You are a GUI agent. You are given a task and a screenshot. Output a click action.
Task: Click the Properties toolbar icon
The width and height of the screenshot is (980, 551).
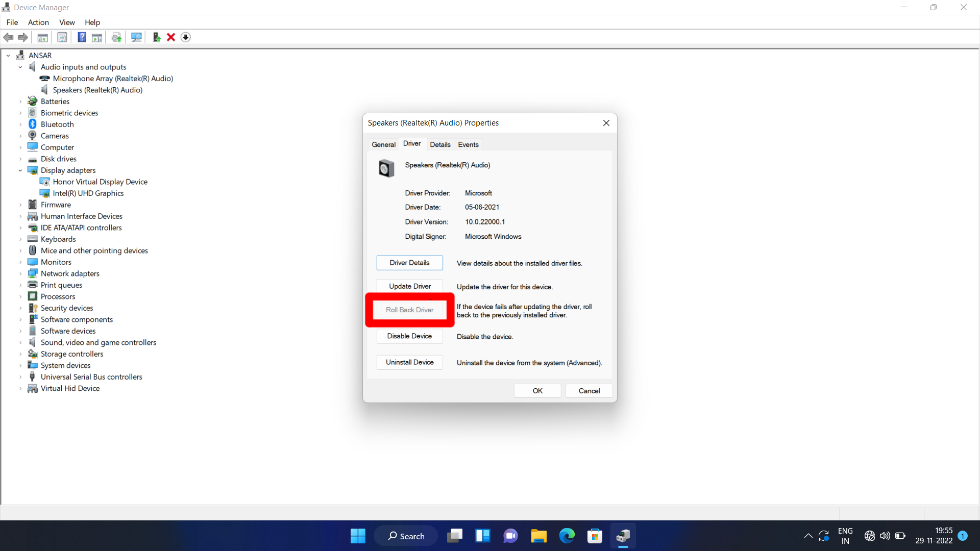click(62, 37)
